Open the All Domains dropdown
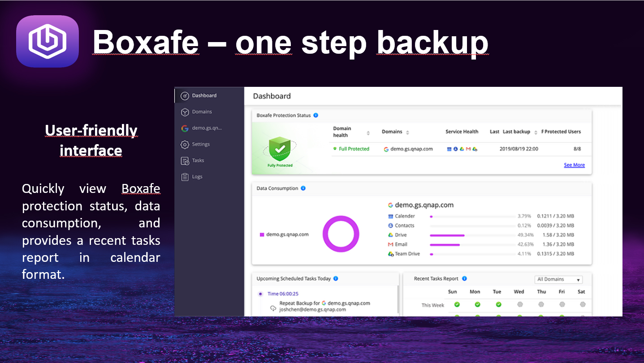Viewport: 644px width, 363px height. (558, 280)
